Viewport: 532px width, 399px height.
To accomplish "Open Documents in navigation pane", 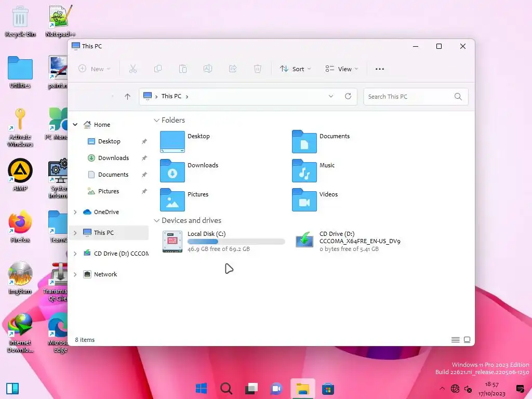I will coord(108,175).
